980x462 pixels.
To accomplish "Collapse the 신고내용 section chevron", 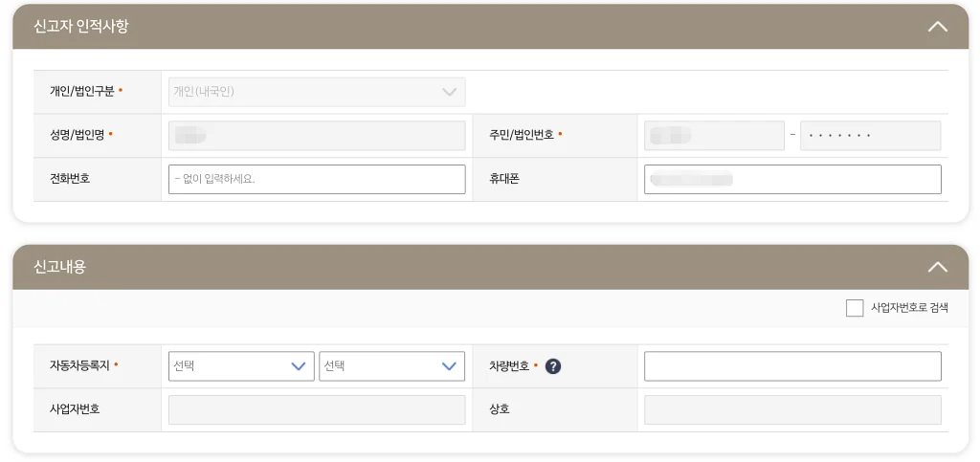I will (938, 267).
